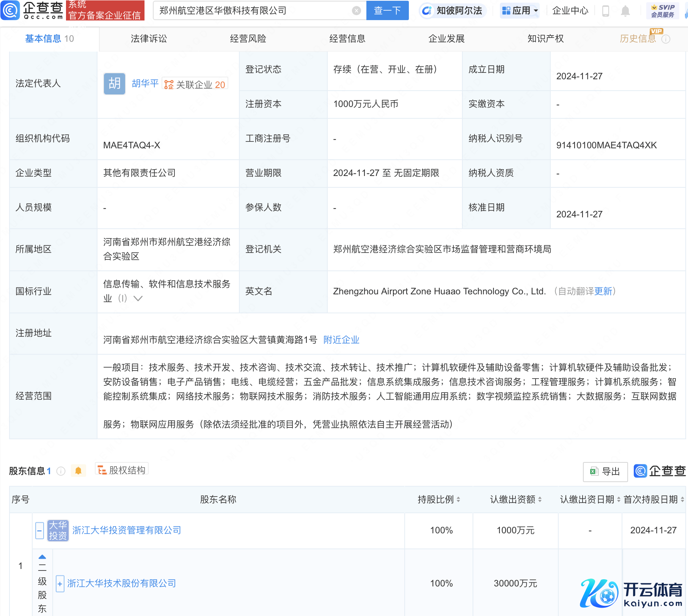Click the shareholder info alert bell
Image resolution: width=688 pixels, height=616 pixels.
pyautogui.click(x=79, y=471)
